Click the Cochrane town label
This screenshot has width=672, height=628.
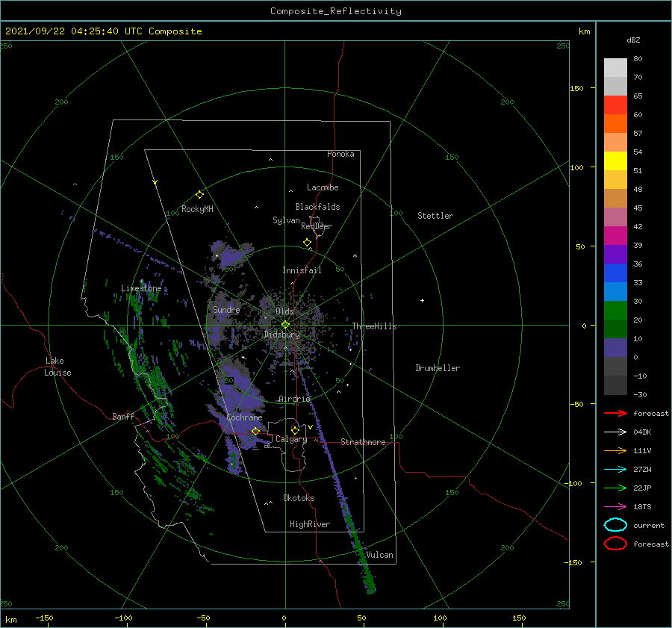244,417
